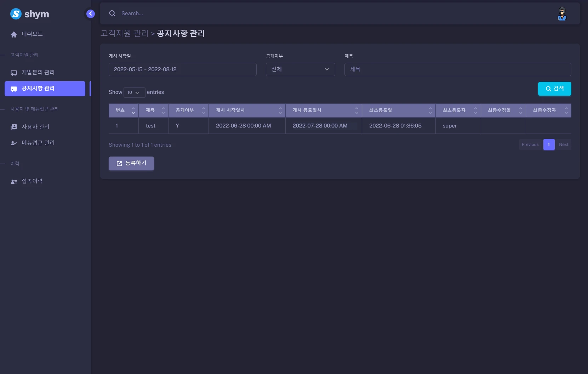Toggle sort on the 제목 column
The image size is (588, 374).
pos(163,110)
